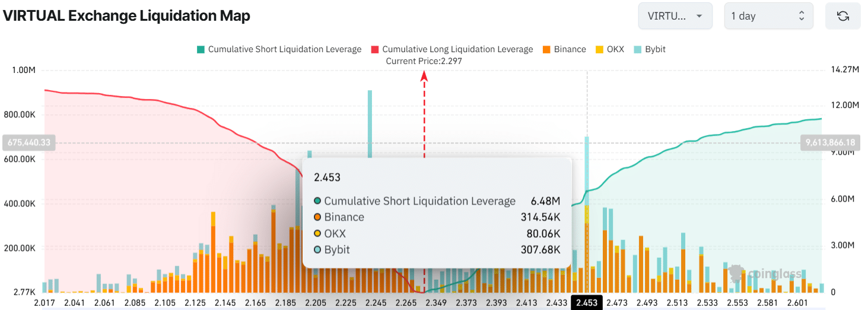868x310 pixels.
Task: Toggle the Bybit legend entry
Action: pos(655,49)
